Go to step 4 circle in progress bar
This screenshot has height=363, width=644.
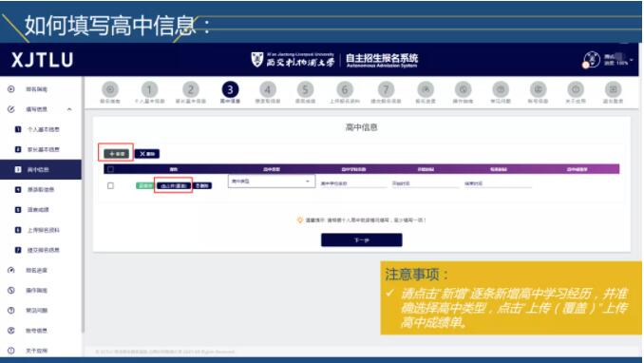(267, 89)
